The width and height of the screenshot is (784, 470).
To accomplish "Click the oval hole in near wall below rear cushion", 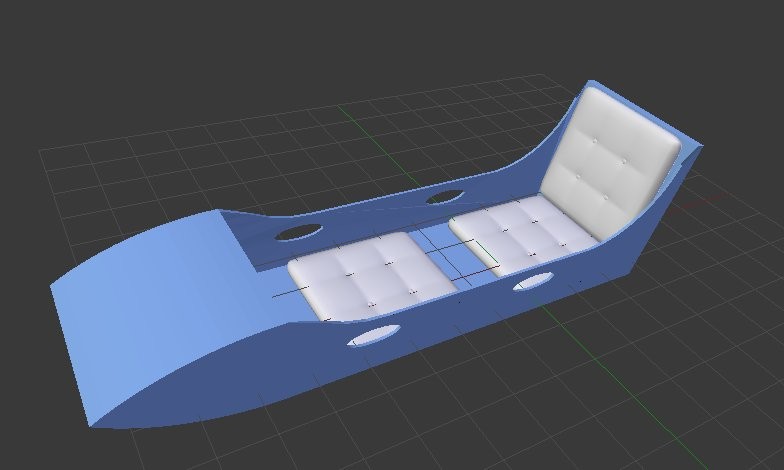I will [533, 282].
